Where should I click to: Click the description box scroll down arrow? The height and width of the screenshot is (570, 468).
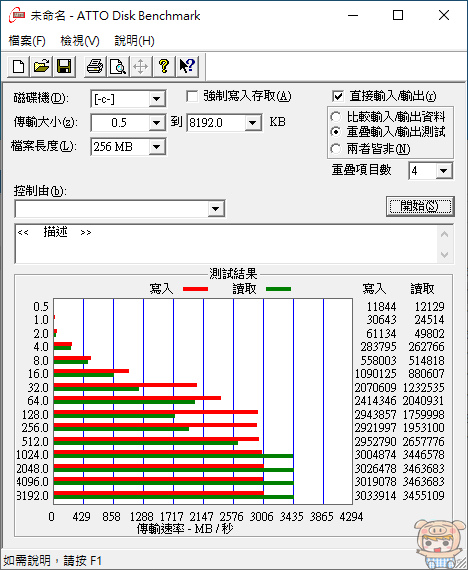pos(444,254)
